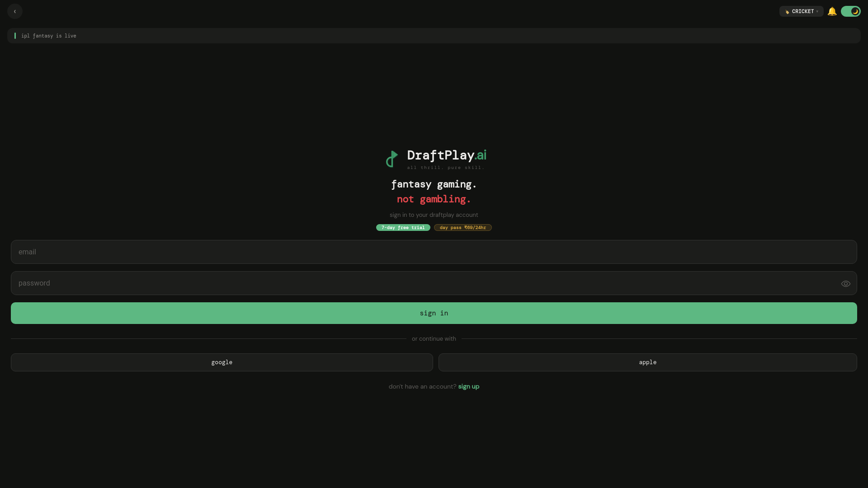Image resolution: width=868 pixels, height=488 pixels.
Task: Click 'sign in to your draftplay account' text
Action: [434, 215]
